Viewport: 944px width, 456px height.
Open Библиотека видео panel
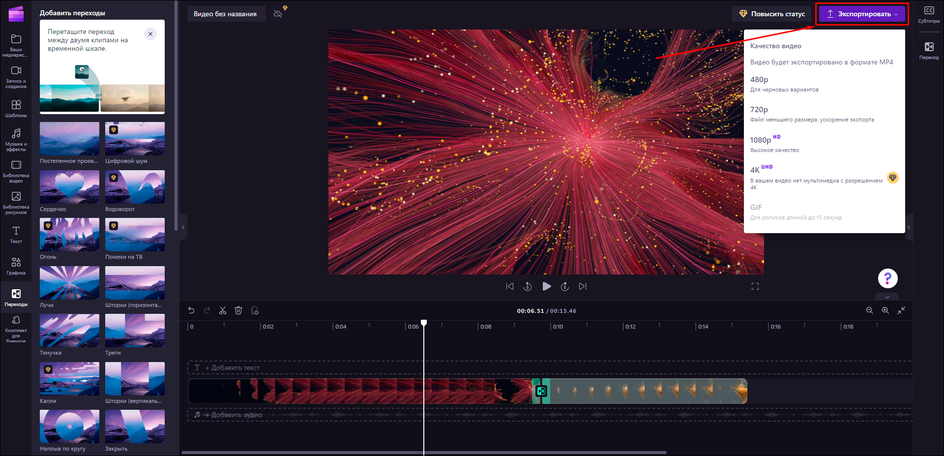click(x=16, y=172)
